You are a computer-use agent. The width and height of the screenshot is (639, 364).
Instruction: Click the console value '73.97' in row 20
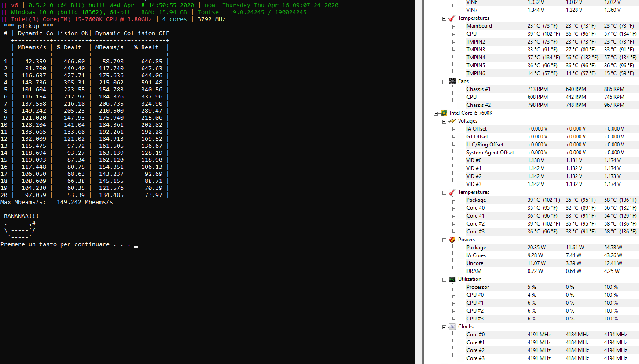[x=154, y=195]
